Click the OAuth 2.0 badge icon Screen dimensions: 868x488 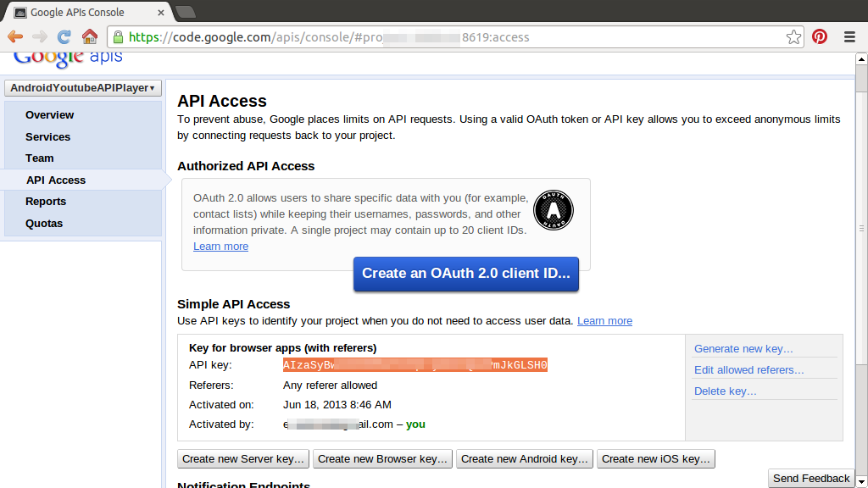click(x=554, y=210)
